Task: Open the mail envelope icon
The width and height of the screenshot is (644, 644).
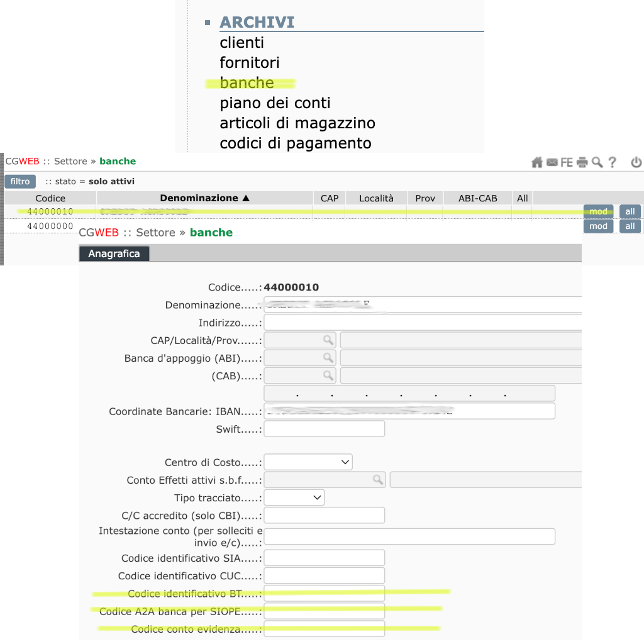Action: point(552,162)
